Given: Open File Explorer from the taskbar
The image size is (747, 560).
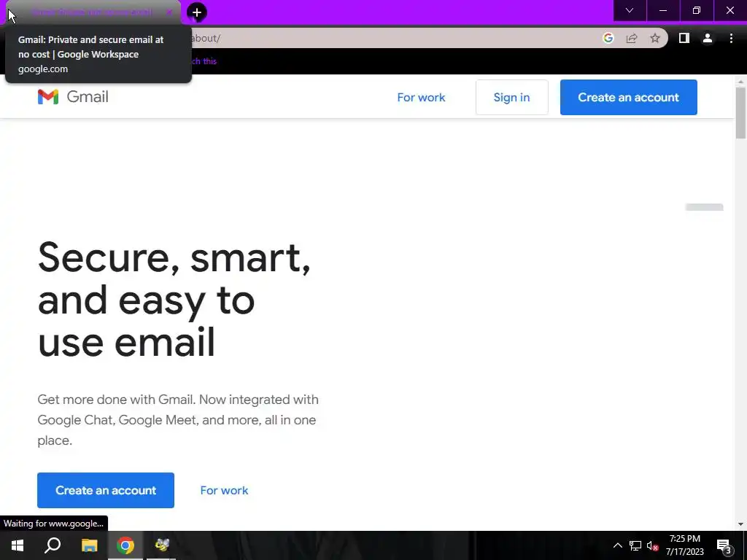Looking at the screenshot, I should (x=89, y=545).
